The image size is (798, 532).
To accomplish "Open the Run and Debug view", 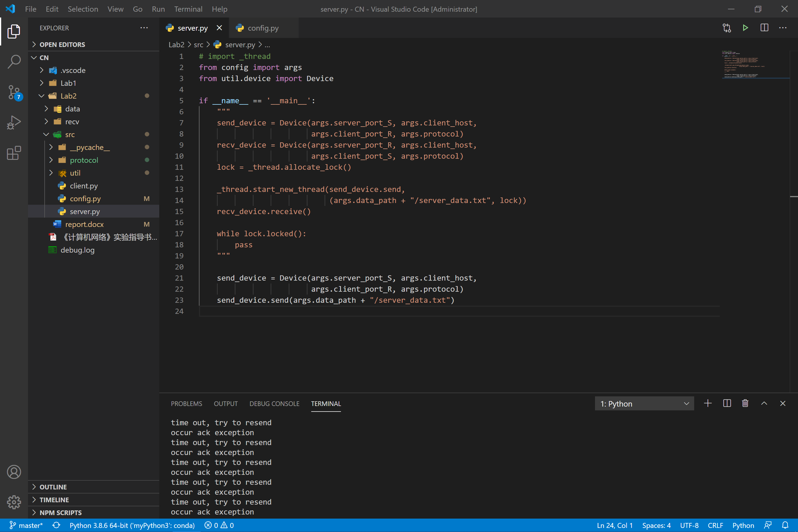I will [x=14, y=123].
